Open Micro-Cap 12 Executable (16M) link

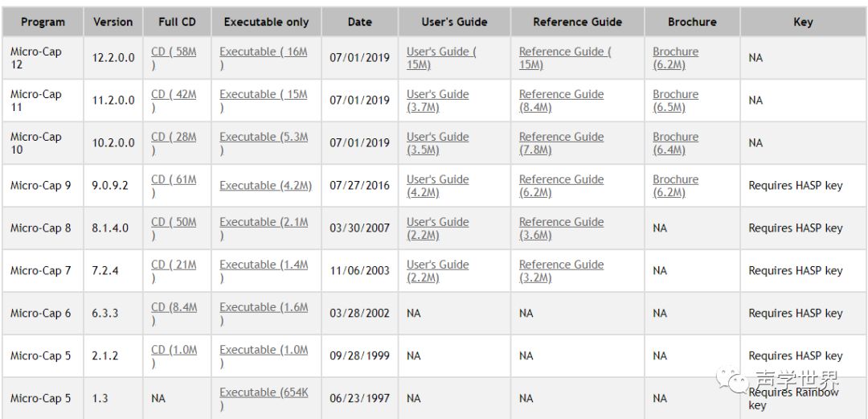[x=263, y=52]
